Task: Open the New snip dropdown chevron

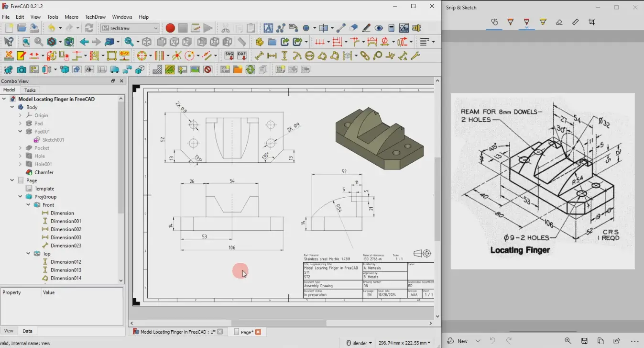Action: (x=478, y=341)
